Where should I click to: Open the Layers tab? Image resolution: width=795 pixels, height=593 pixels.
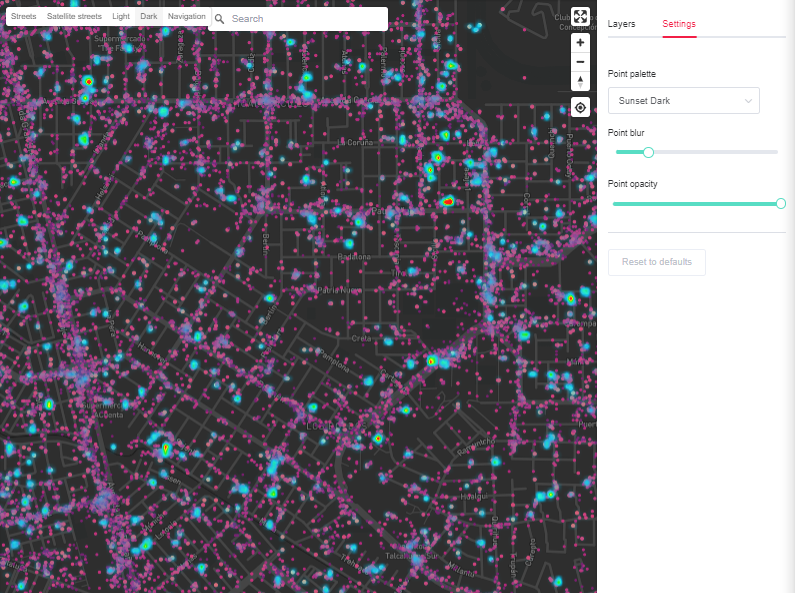pos(621,24)
